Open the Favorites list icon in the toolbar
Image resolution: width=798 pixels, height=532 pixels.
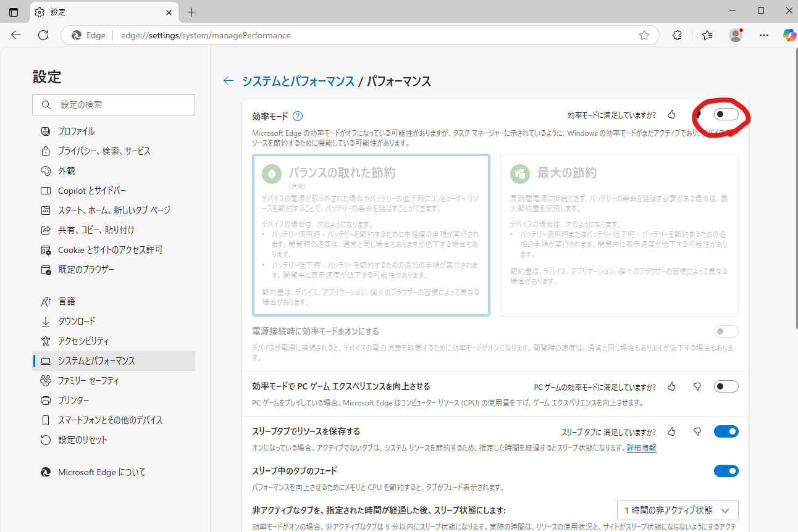[707, 35]
